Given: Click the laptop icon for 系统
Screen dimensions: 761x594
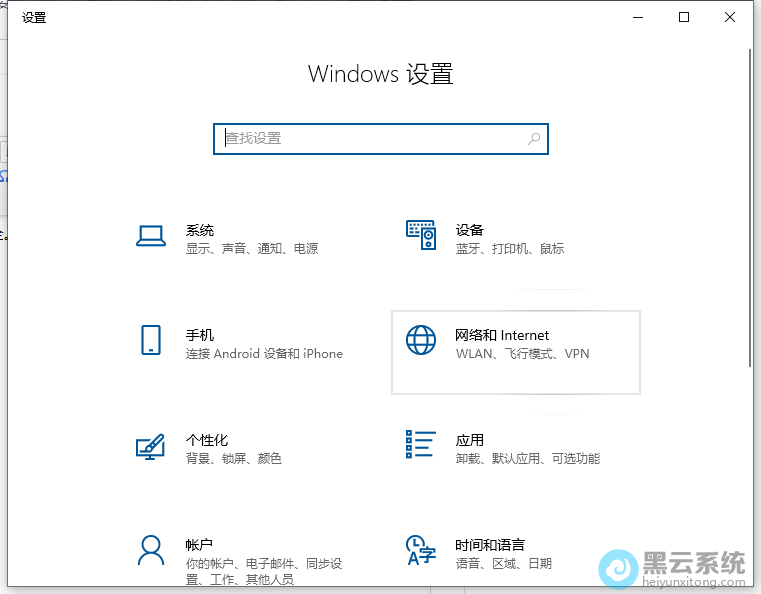Looking at the screenshot, I should coord(150,236).
